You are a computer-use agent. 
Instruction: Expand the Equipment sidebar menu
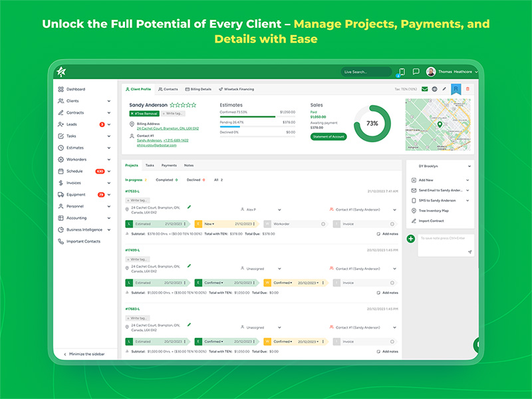point(109,195)
